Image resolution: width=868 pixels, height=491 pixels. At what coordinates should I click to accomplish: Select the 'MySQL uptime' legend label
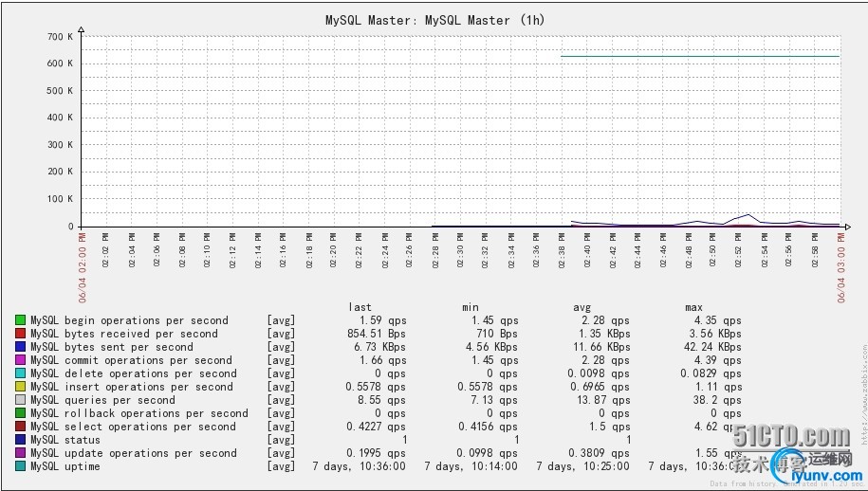click(65, 466)
